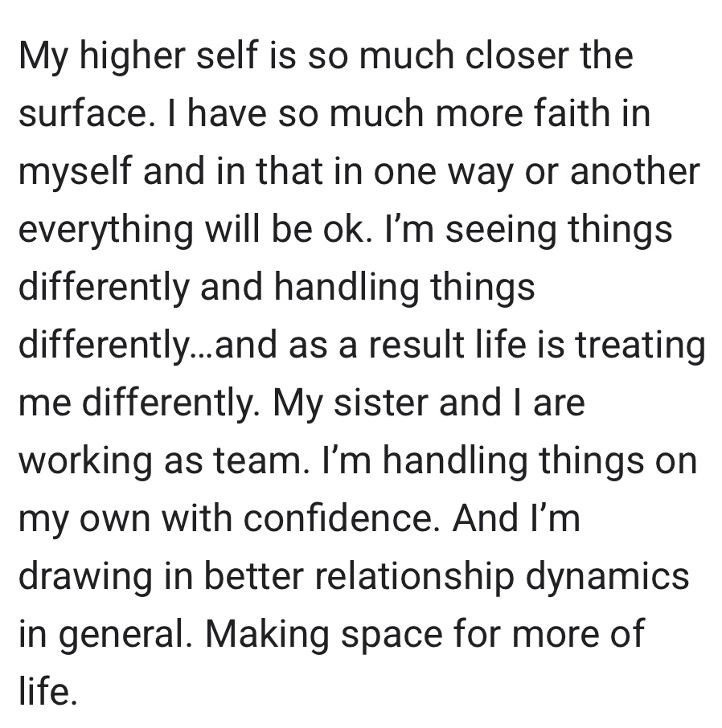This screenshot has width=722, height=728.
Task: Click the word 'everything'
Action: [x=106, y=231]
